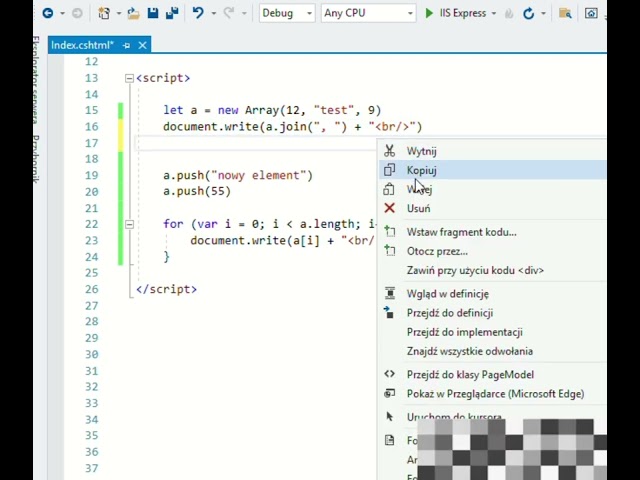The image size is (640, 480).
Task: Click the icon beside Wgląd w definicję
Action: pyautogui.click(x=390, y=293)
